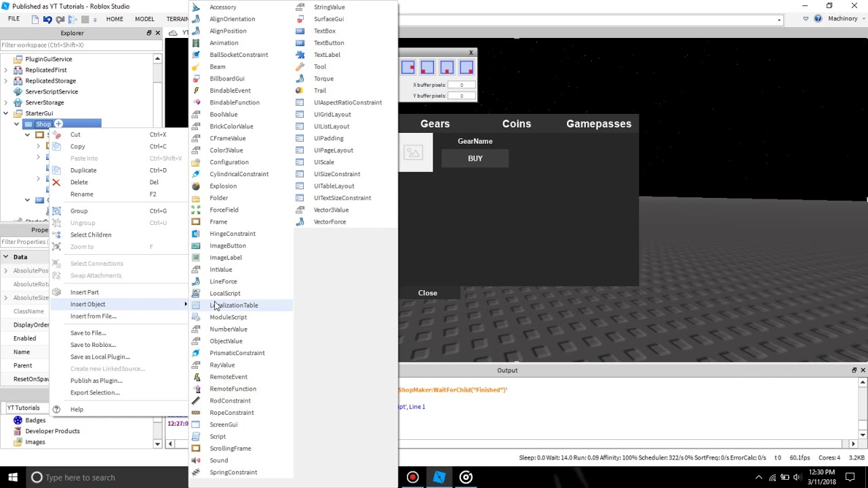This screenshot has height=488, width=868.
Task: Choose ScreenGui from the insert list
Action: [x=241, y=424]
